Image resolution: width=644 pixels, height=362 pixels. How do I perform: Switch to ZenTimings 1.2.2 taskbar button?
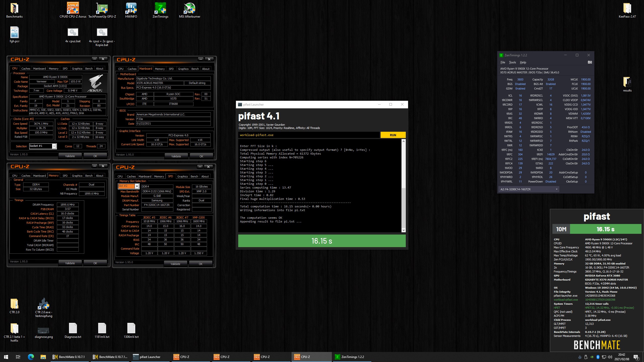point(352,357)
